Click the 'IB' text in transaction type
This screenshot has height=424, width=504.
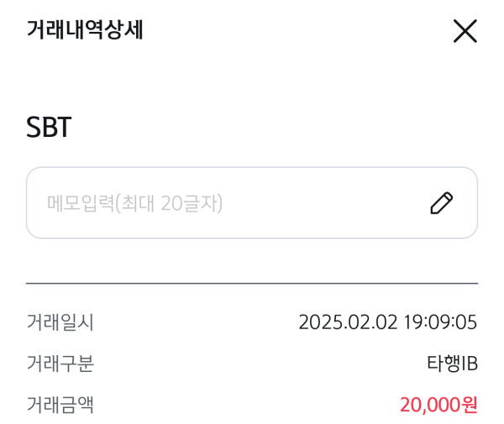467,364
